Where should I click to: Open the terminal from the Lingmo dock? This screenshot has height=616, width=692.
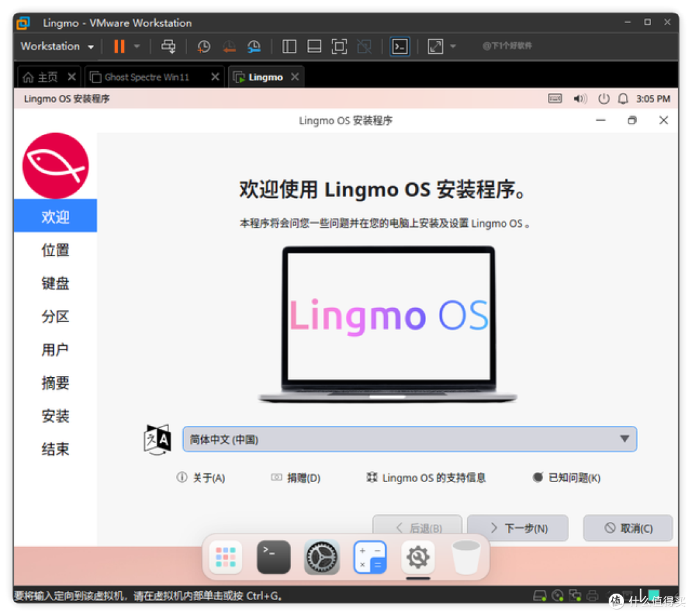(273, 556)
